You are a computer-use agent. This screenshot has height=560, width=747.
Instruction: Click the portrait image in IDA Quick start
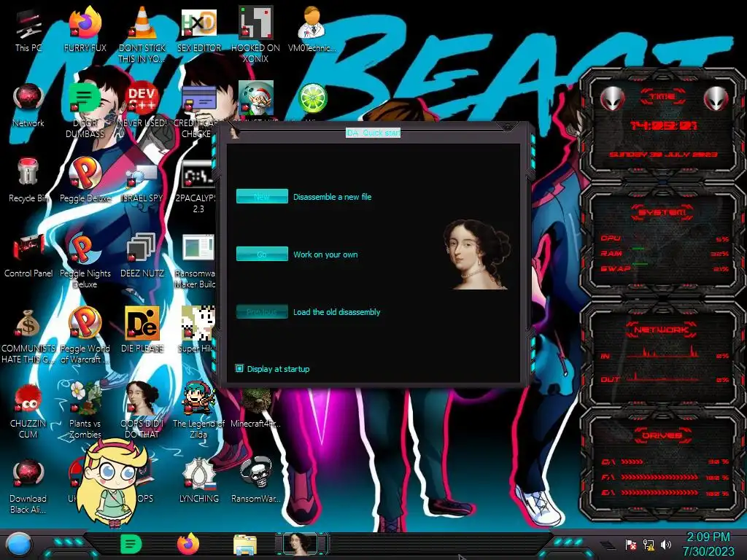476,254
